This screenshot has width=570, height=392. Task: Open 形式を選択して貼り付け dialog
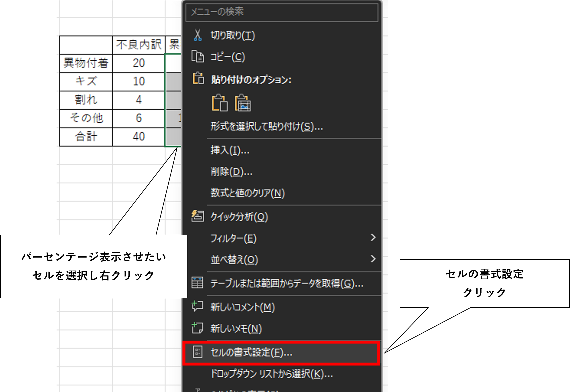click(x=267, y=126)
